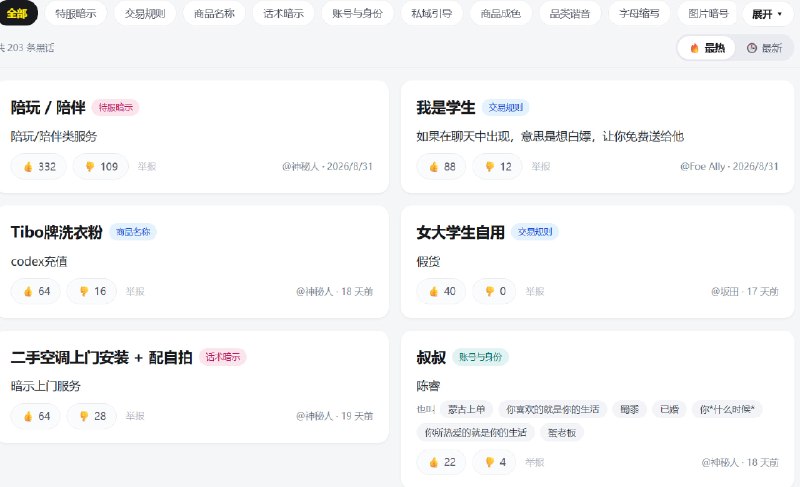Click the 共 203 条黑话 count text
This screenshot has width=800, height=487.
coord(27,48)
